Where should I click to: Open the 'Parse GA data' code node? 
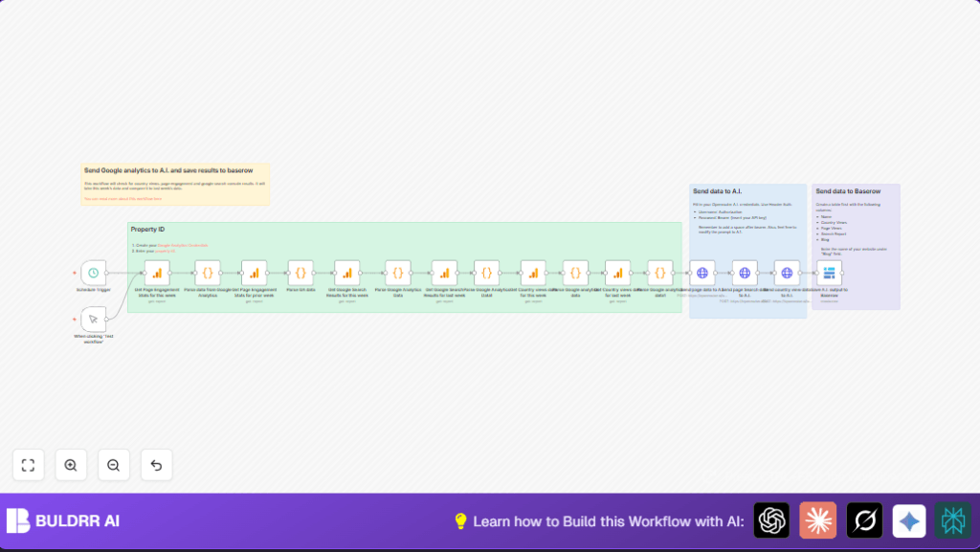pos(301,273)
